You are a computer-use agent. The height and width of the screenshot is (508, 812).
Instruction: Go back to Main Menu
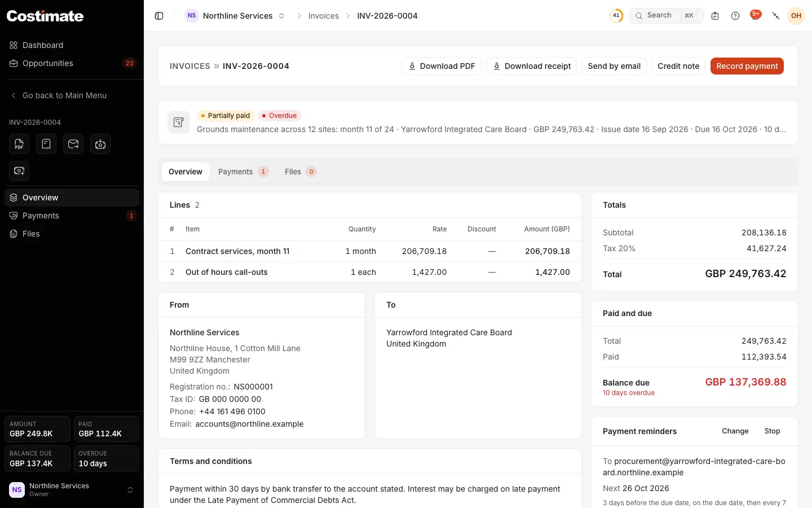72,95
